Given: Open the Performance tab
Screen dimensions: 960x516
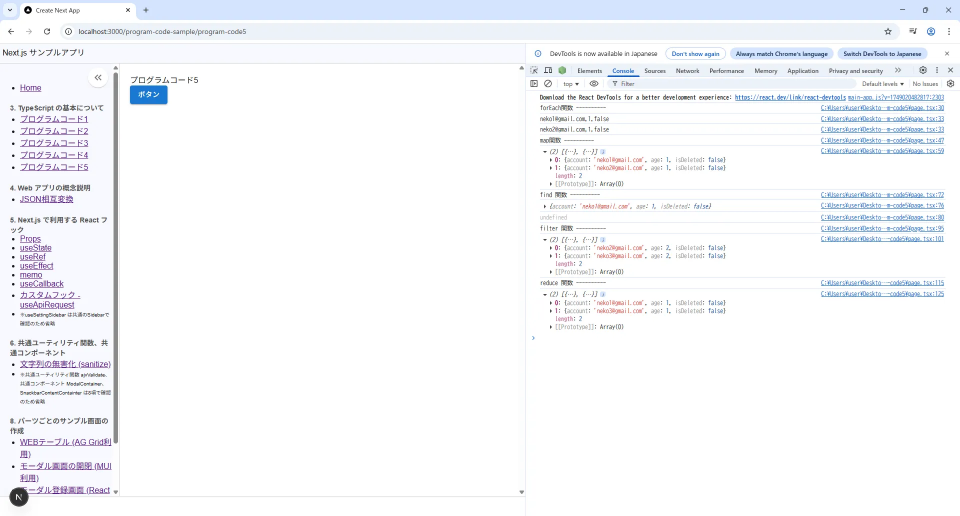Looking at the screenshot, I should (x=726, y=71).
